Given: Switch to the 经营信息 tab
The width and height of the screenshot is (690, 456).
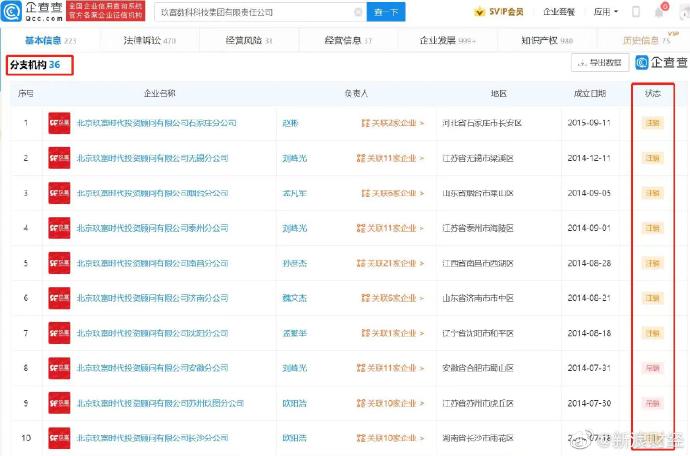Looking at the screenshot, I should pos(348,40).
